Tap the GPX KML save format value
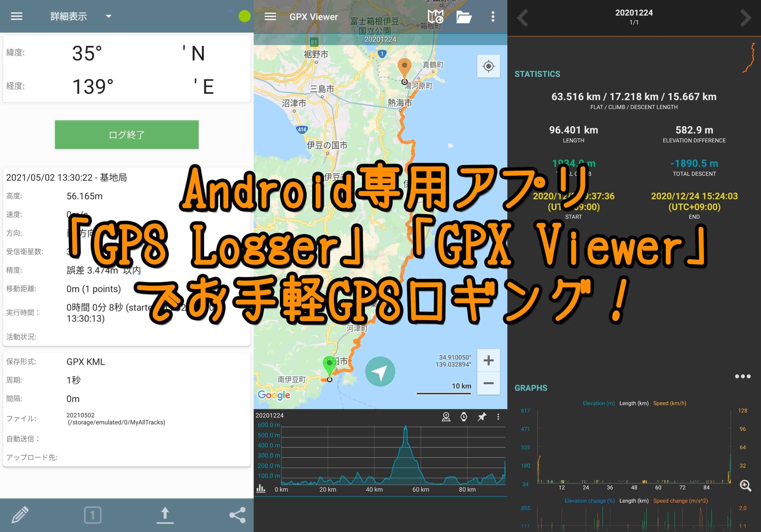 (86, 362)
